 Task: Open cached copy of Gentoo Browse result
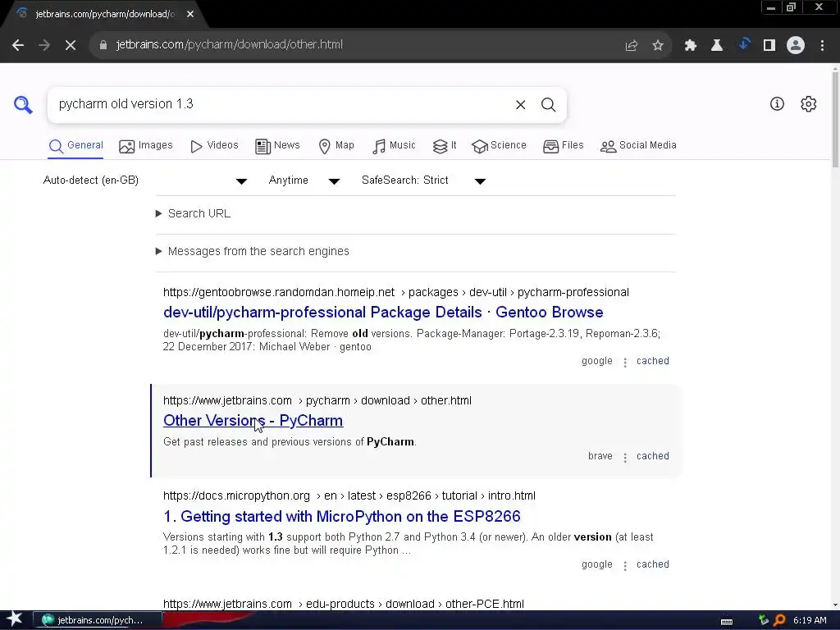click(x=652, y=361)
